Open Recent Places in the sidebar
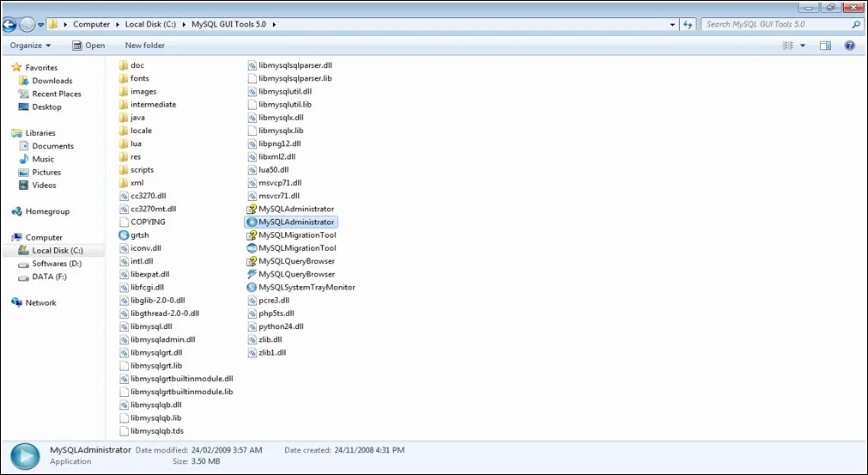 (50, 94)
